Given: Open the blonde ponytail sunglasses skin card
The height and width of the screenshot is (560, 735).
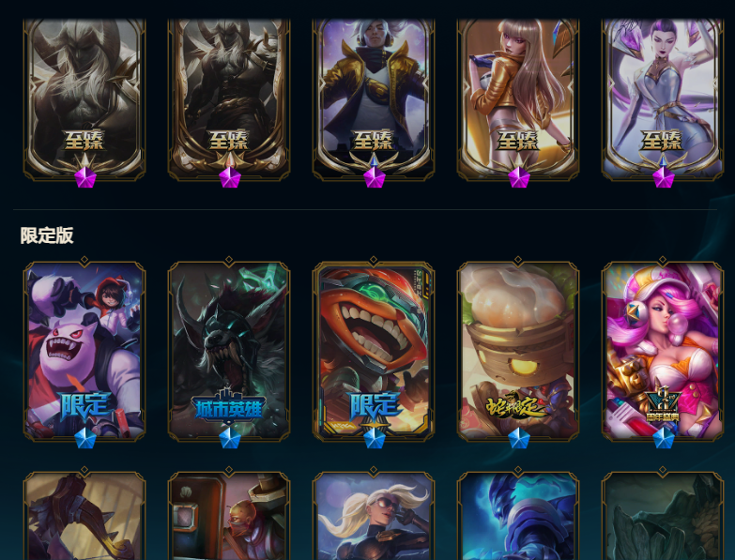Looking at the screenshot, I should (x=374, y=516).
